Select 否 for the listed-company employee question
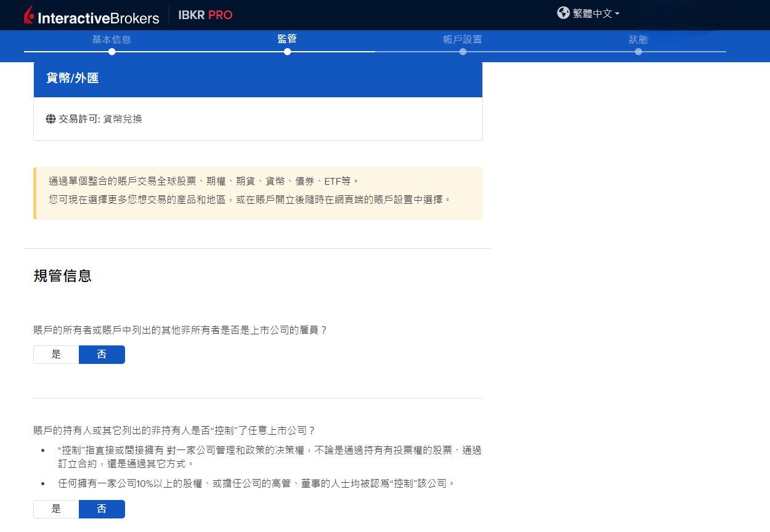The height and width of the screenshot is (532, 770). coord(102,355)
